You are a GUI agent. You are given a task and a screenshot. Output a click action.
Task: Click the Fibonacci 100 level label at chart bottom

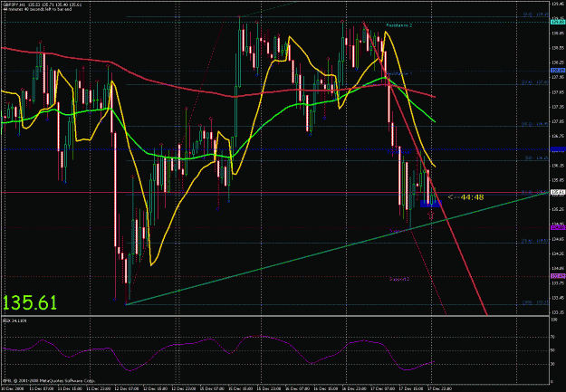[x=536, y=303]
